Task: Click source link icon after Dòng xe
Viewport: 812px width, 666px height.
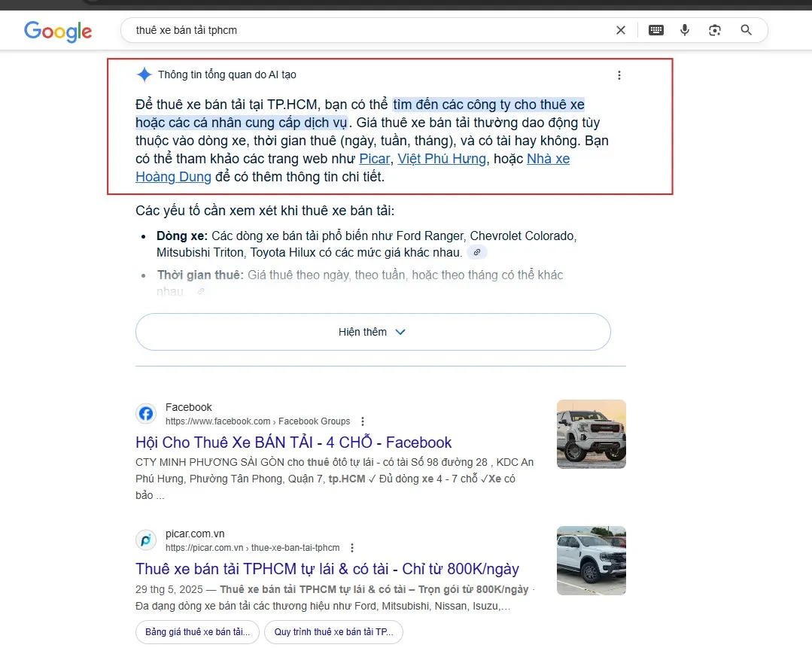Action: pos(477,253)
